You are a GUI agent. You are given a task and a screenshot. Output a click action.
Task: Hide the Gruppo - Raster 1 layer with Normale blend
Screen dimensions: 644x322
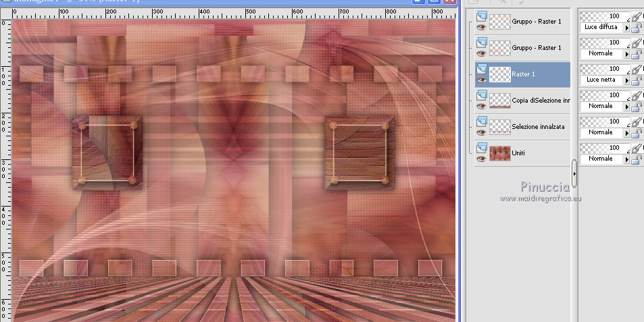pos(481,54)
